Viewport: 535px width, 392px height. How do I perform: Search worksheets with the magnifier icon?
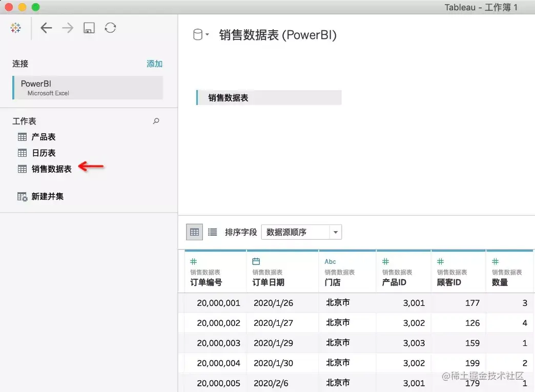[x=156, y=121]
